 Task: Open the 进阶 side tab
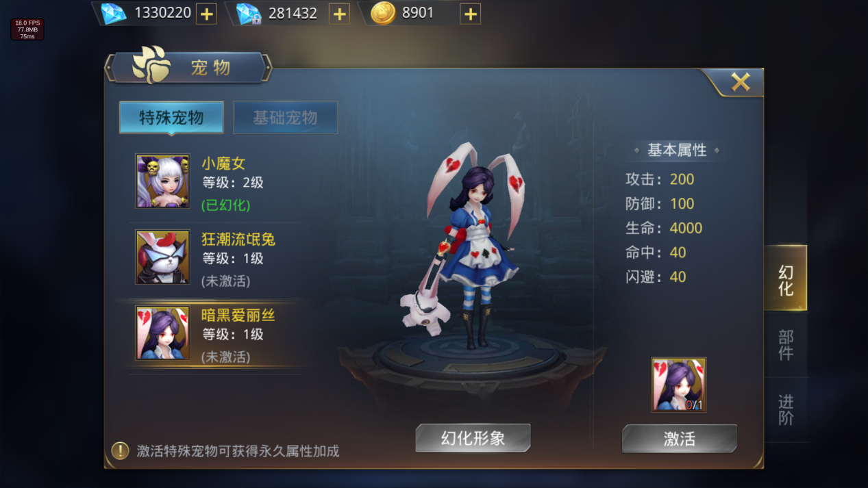786,409
